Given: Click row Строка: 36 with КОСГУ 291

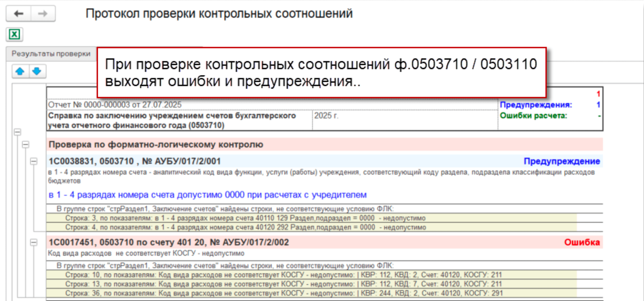Looking at the screenshot, I should tap(283, 293).
